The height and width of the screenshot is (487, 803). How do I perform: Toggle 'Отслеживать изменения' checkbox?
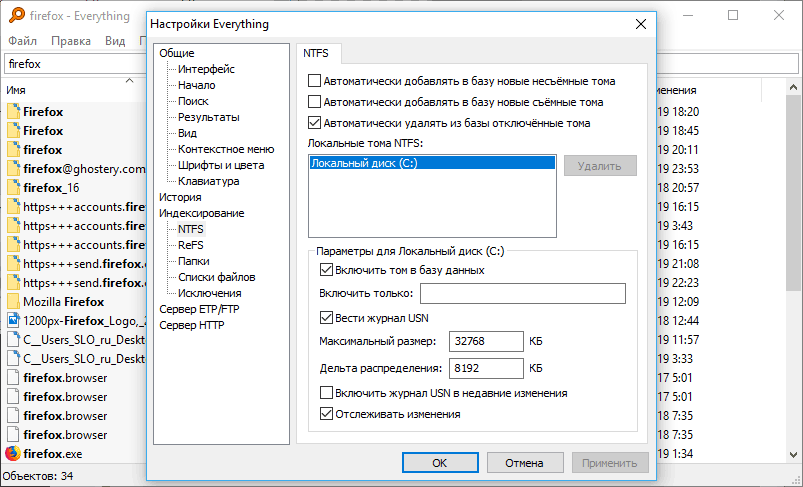click(x=326, y=414)
